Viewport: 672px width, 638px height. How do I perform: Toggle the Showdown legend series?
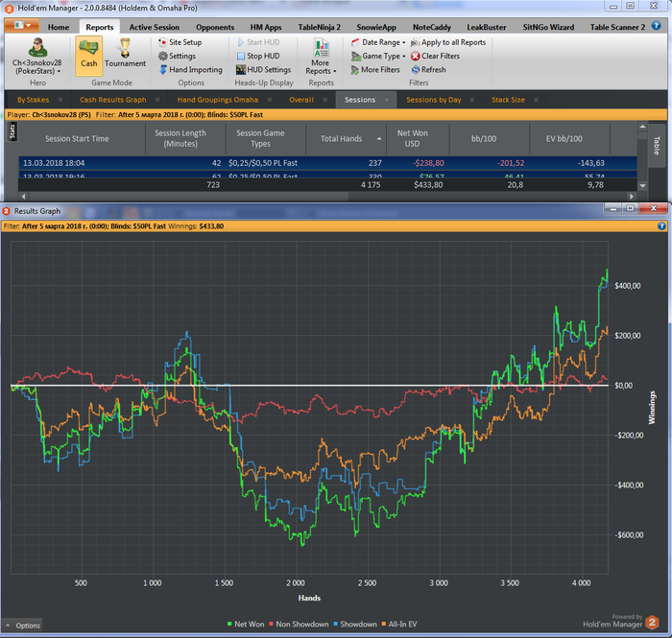355,625
